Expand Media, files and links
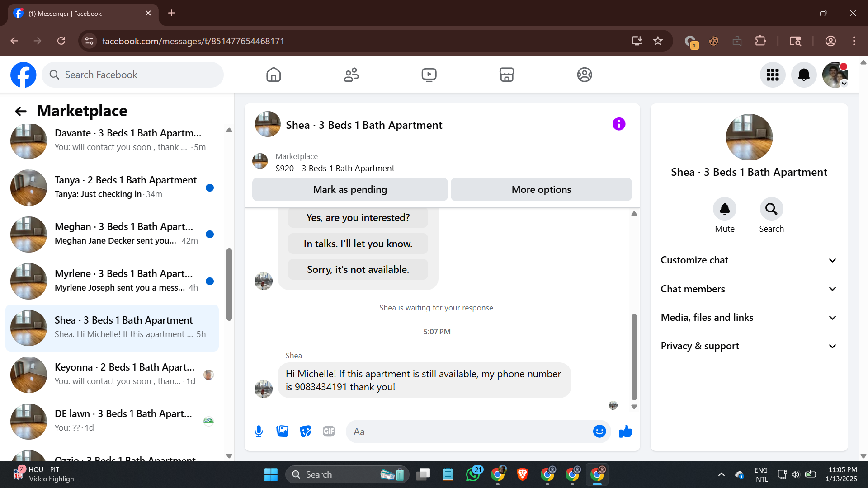868x488 pixels. tap(749, 317)
